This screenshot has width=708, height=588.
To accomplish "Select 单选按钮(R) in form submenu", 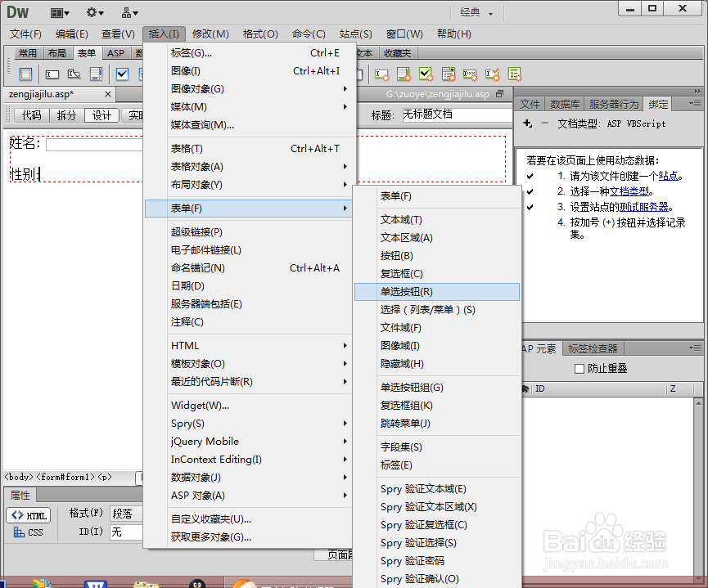I will tap(437, 292).
